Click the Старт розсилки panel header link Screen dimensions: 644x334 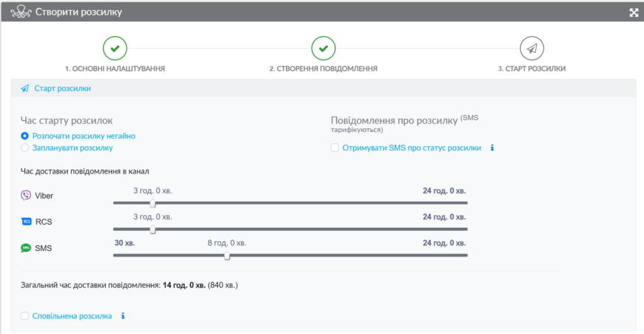tap(62, 89)
